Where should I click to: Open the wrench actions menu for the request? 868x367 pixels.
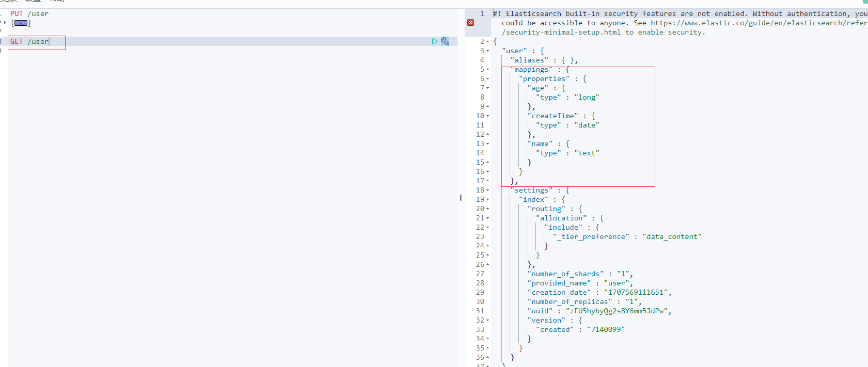click(x=445, y=41)
